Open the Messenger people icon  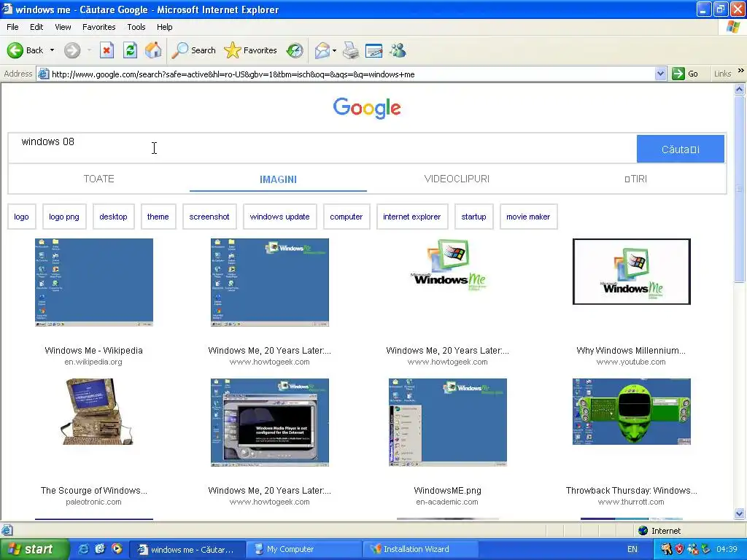click(x=398, y=50)
